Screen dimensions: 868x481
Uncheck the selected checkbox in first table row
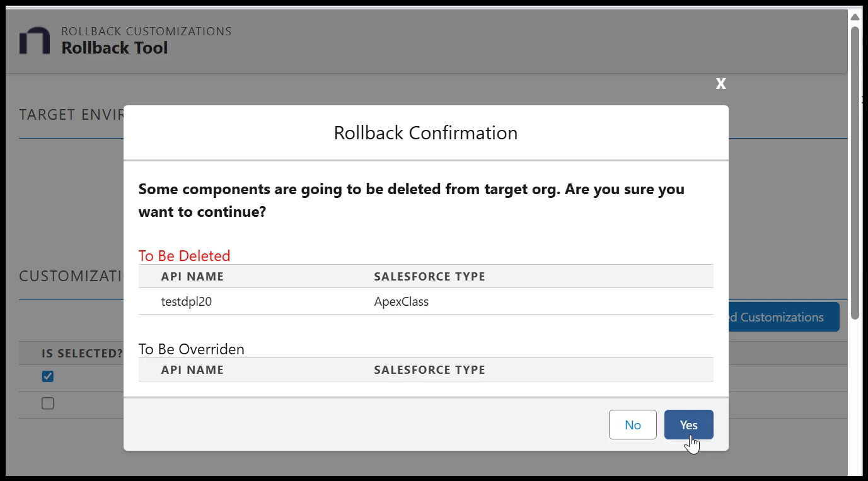47,376
